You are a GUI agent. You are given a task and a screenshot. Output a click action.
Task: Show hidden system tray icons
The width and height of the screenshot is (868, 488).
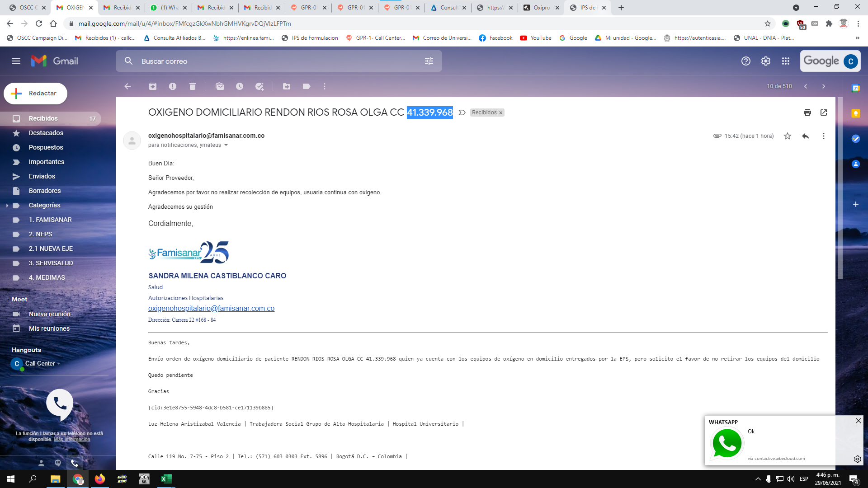758,479
